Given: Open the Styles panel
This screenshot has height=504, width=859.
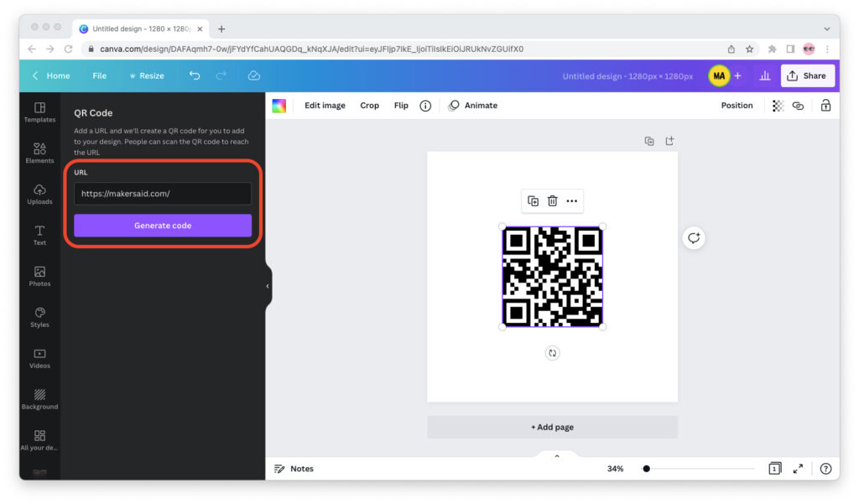Looking at the screenshot, I should pos(39,317).
